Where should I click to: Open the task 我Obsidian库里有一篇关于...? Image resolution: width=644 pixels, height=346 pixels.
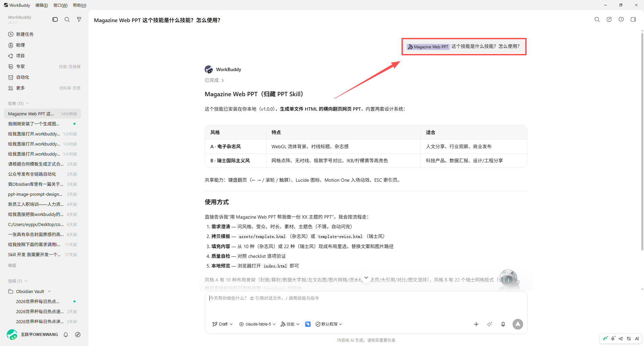click(43, 184)
